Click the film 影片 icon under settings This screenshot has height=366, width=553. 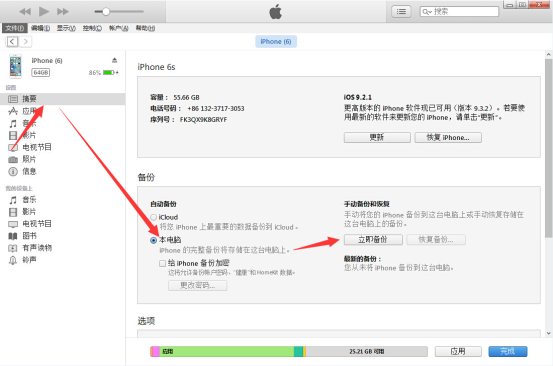coord(13,135)
